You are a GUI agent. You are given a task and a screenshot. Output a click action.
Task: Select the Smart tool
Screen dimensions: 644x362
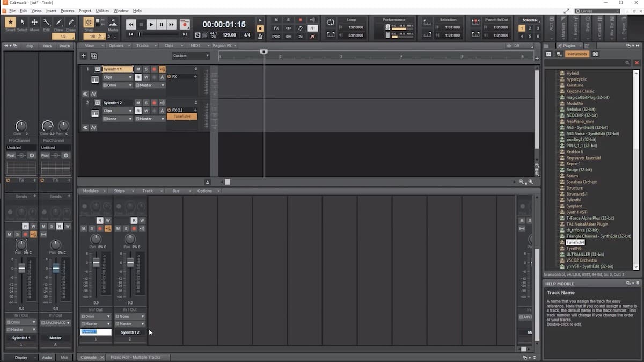[10, 24]
